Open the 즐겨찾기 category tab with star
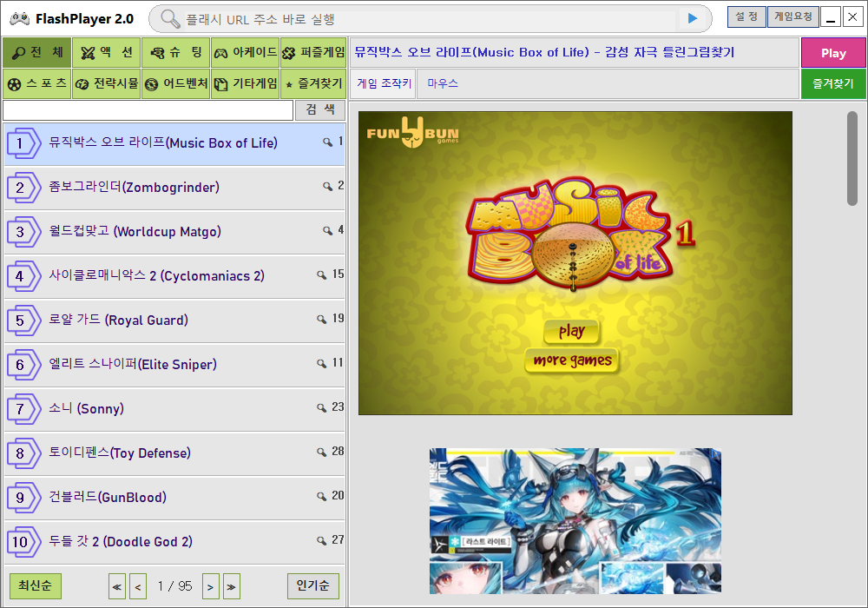This screenshot has width=868, height=608. tap(313, 83)
